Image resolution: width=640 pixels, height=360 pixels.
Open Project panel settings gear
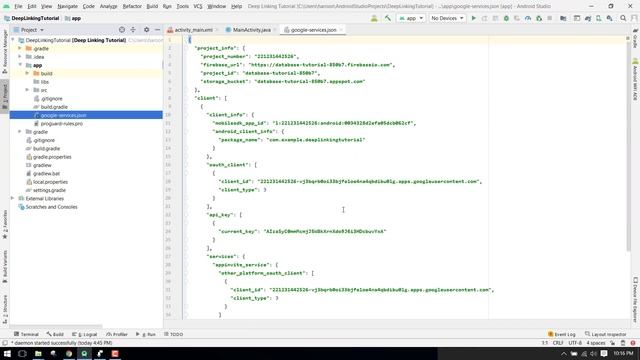pos(147,30)
